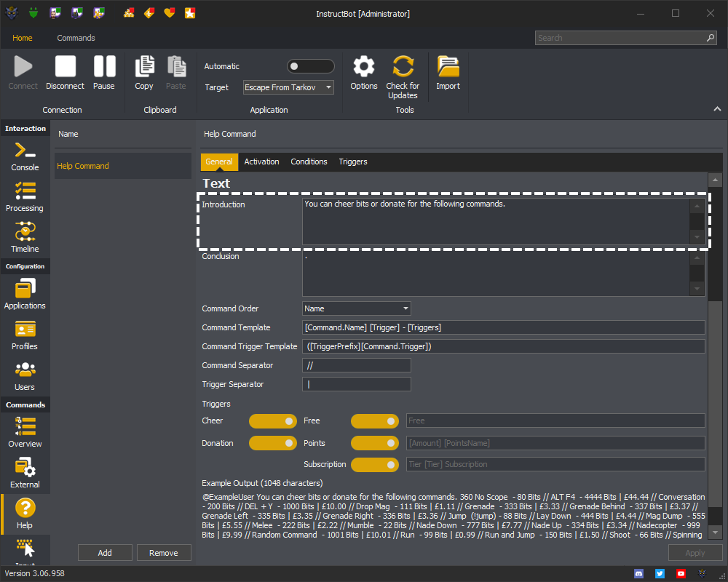Image resolution: width=728 pixels, height=582 pixels.
Task: Disable the Cheer trigger toggle
Action: pyautogui.click(x=273, y=421)
